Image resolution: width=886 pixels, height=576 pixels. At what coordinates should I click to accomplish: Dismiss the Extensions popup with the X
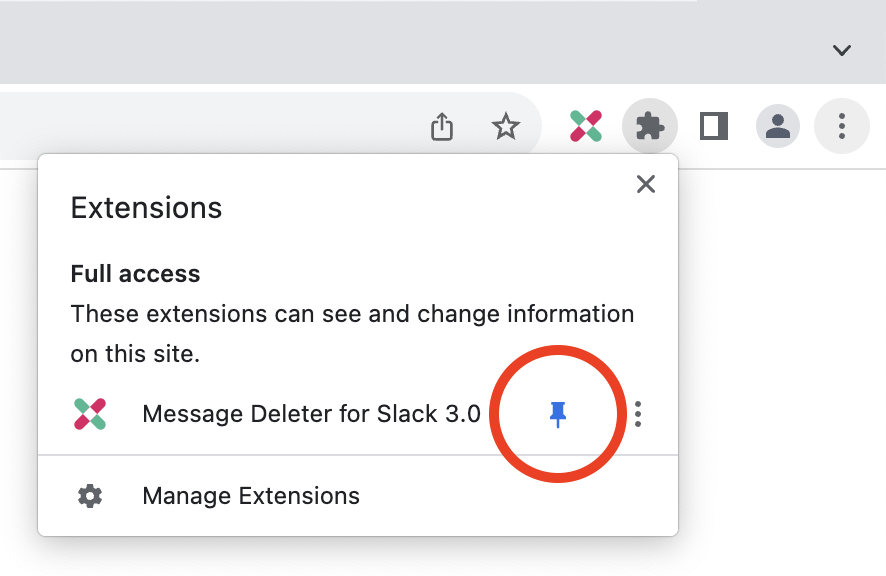point(645,184)
